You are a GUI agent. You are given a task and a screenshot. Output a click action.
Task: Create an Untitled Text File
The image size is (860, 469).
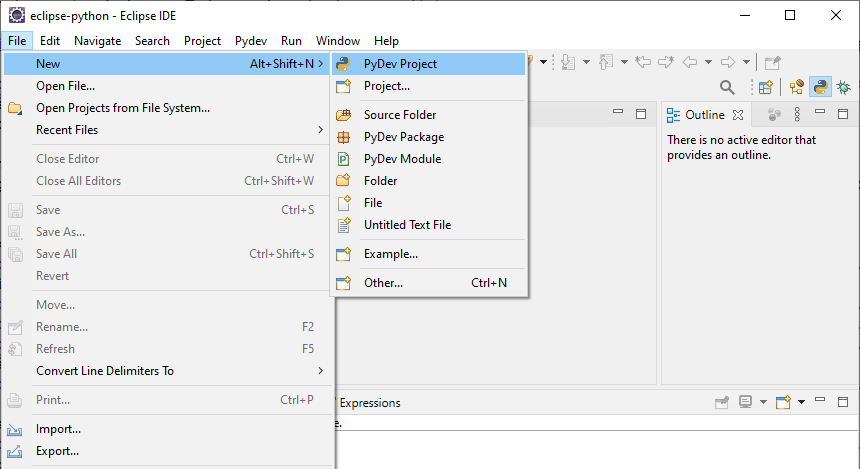coord(428,225)
